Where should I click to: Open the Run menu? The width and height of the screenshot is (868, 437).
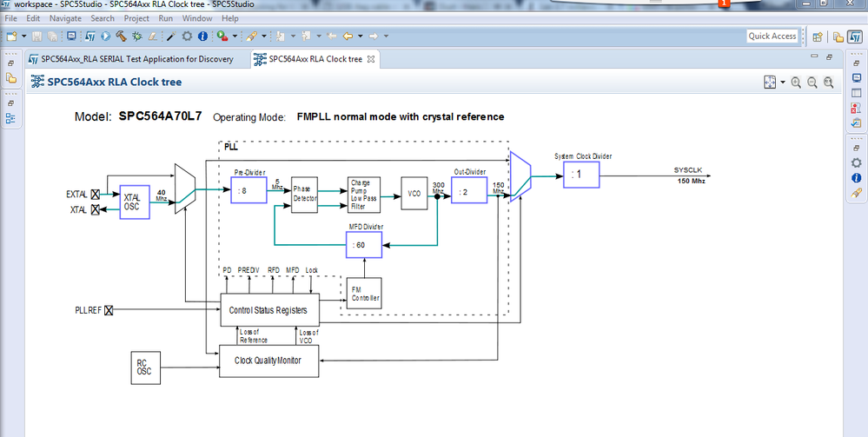tap(165, 18)
